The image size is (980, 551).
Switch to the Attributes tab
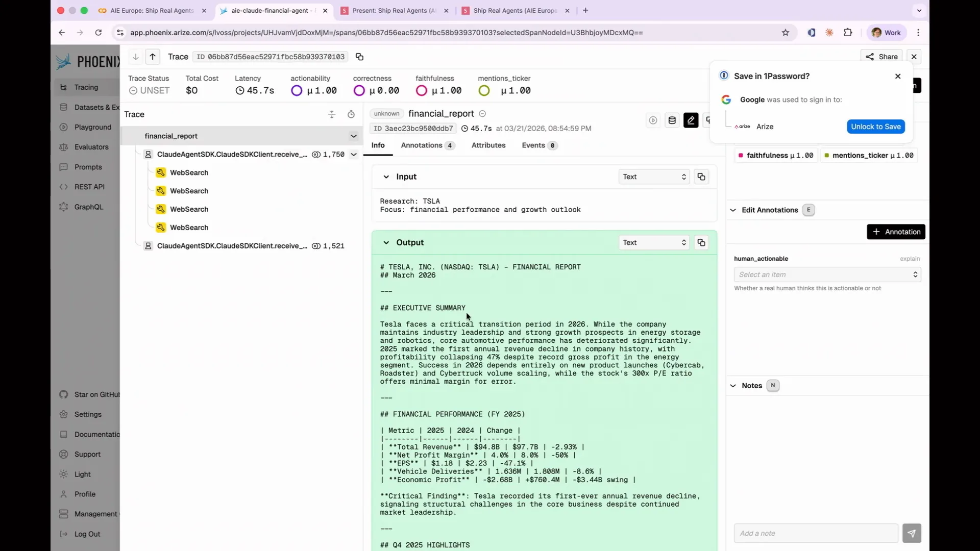click(x=488, y=145)
